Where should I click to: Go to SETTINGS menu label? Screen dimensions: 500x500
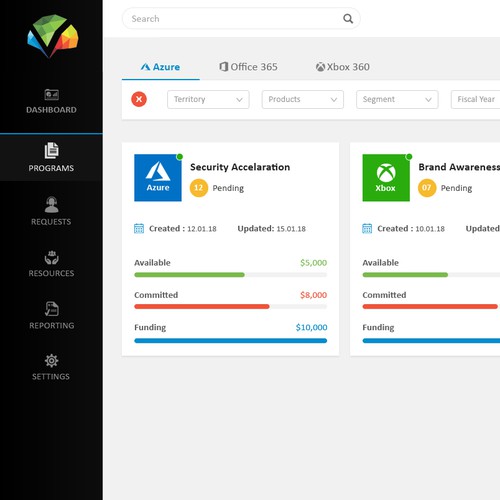(51, 377)
